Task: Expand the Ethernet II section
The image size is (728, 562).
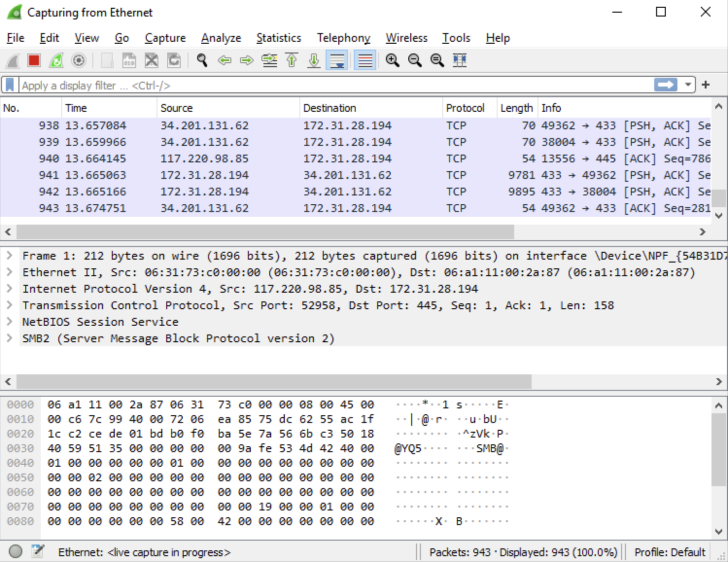Action: (x=9, y=272)
